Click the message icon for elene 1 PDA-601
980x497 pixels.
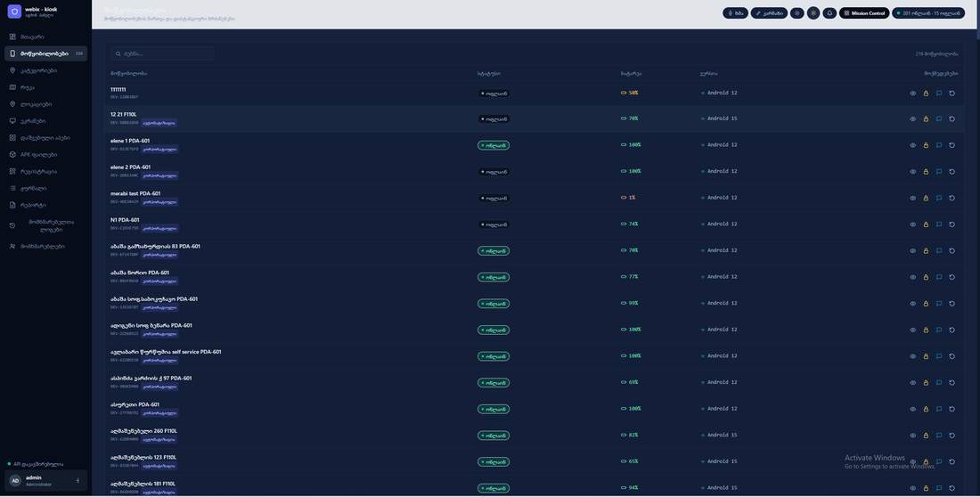[x=939, y=145]
